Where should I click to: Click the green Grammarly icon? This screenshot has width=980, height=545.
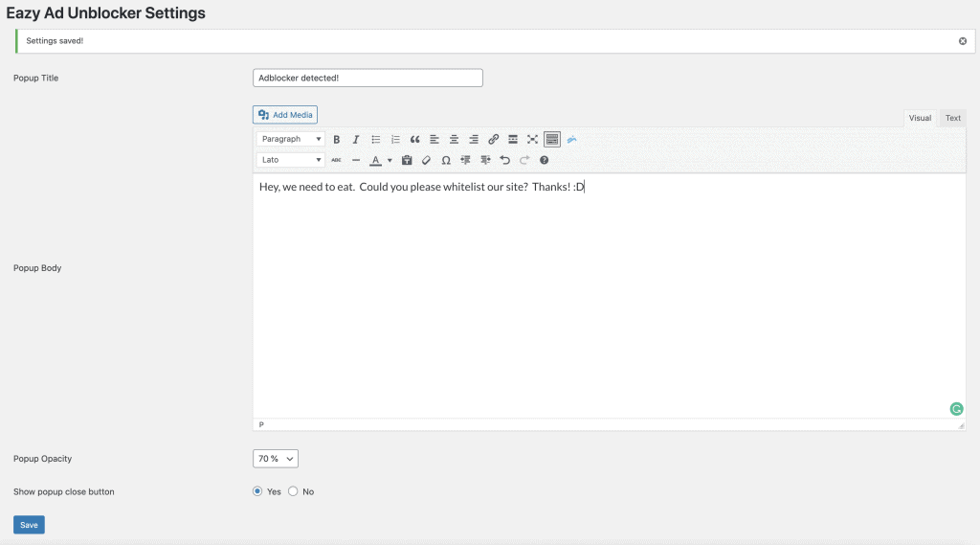click(x=956, y=409)
